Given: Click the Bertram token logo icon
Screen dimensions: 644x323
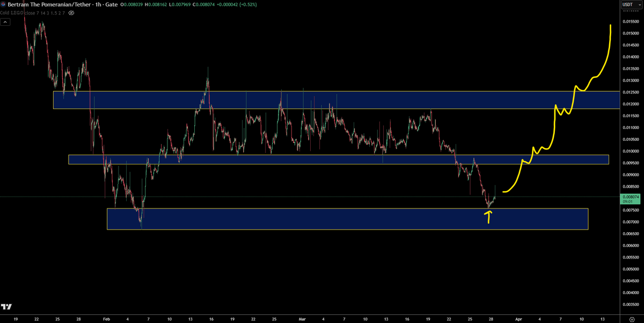Looking at the screenshot, I should click(x=4, y=5).
